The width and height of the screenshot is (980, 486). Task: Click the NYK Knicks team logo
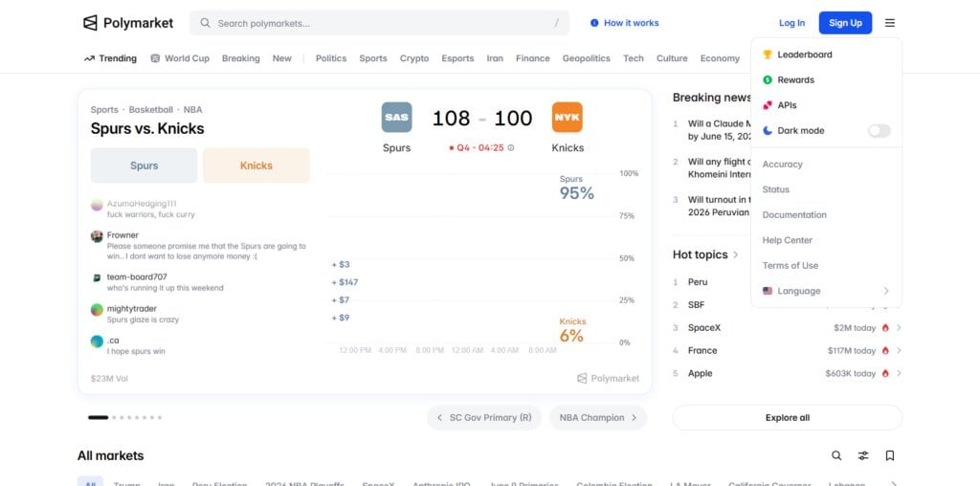[568, 118]
